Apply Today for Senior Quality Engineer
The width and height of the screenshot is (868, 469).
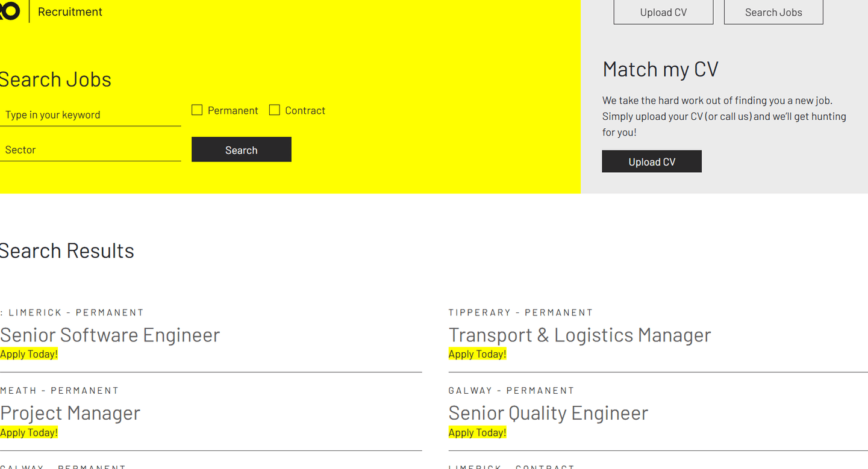[x=477, y=432]
